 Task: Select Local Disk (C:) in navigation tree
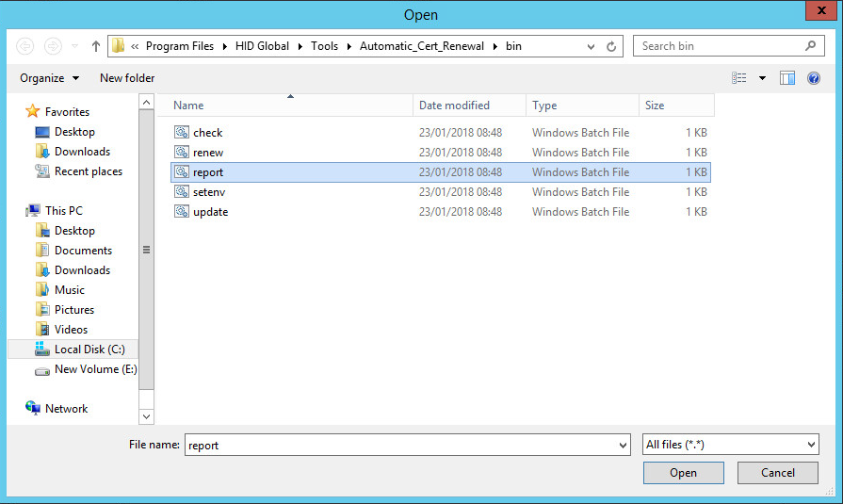tap(89, 350)
